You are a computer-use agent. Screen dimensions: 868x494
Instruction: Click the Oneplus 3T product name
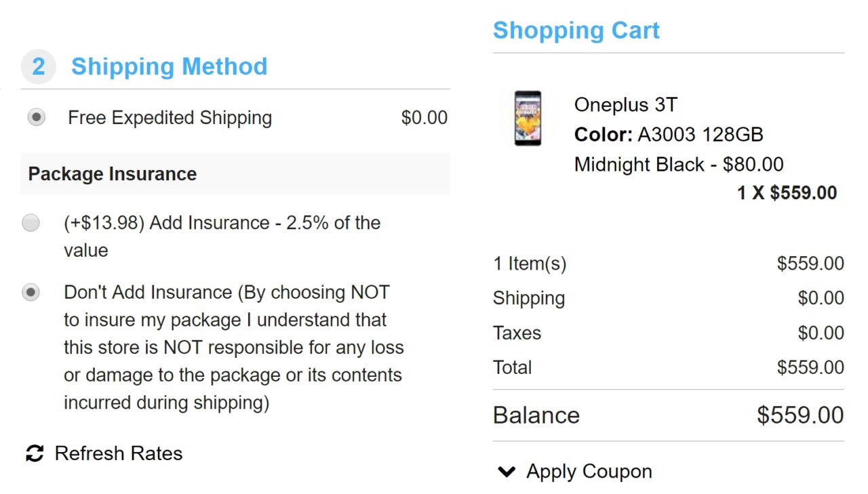[625, 105]
